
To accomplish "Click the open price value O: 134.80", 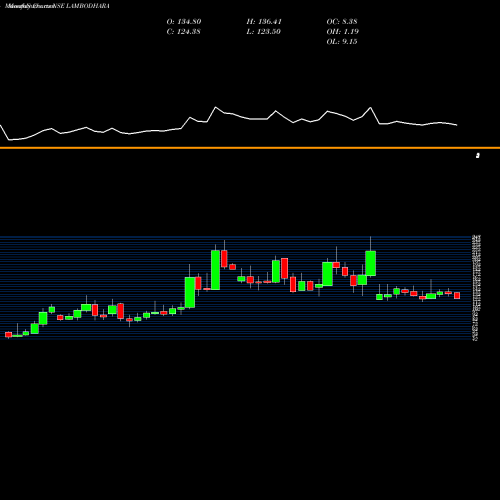I will [184, 22].
